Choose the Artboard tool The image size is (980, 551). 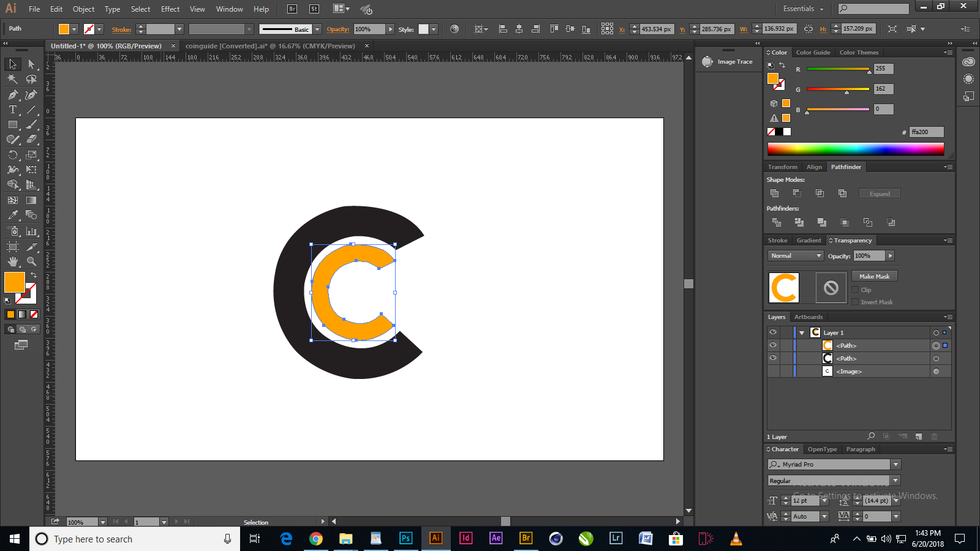point(13,247)
